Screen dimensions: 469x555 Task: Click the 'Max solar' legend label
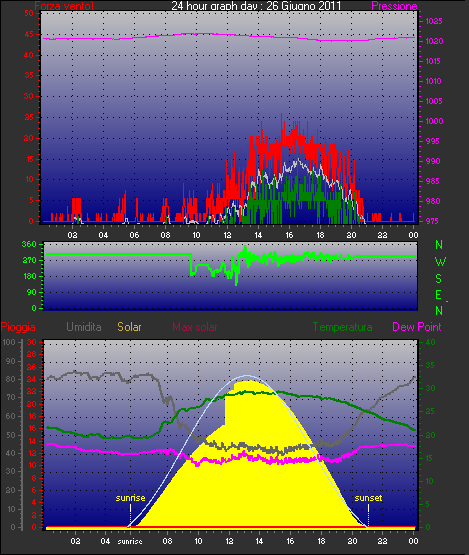(x=195, y=327)
